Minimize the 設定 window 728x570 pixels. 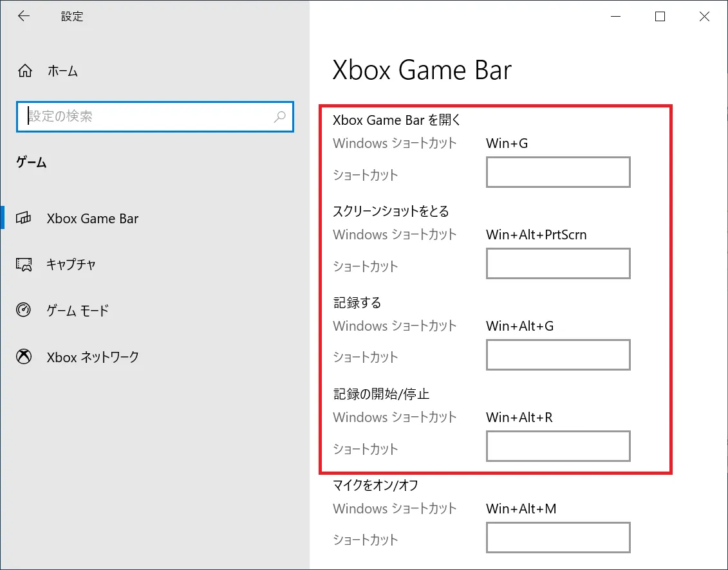[x=615, y=16]
